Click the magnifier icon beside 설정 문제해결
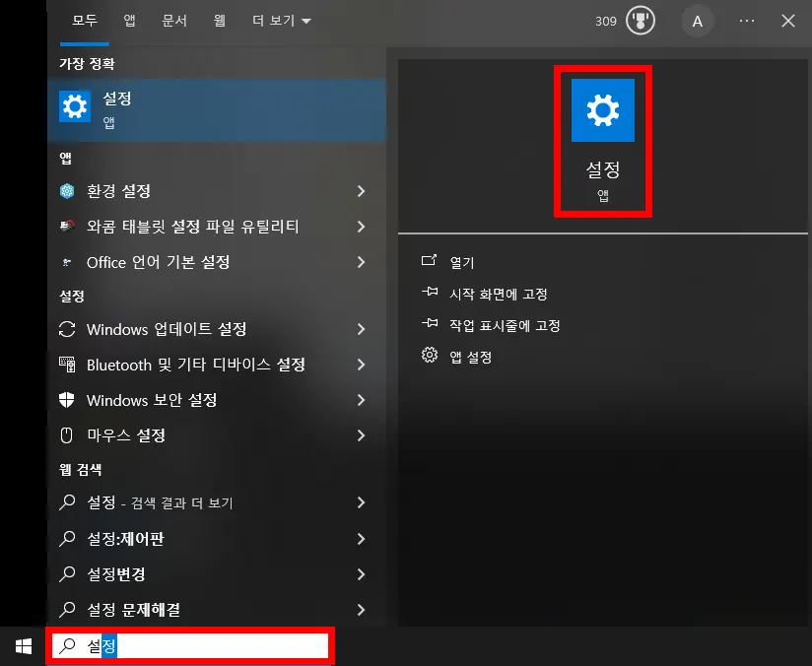The height and width of the screenshot is (666, 812). point(67,610)
